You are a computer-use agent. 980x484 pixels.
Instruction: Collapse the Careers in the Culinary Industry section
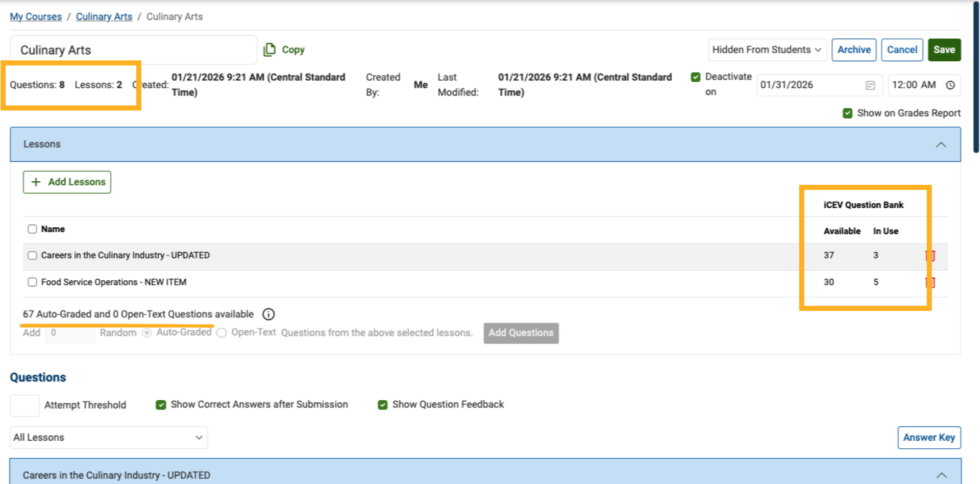pos(941,475)
